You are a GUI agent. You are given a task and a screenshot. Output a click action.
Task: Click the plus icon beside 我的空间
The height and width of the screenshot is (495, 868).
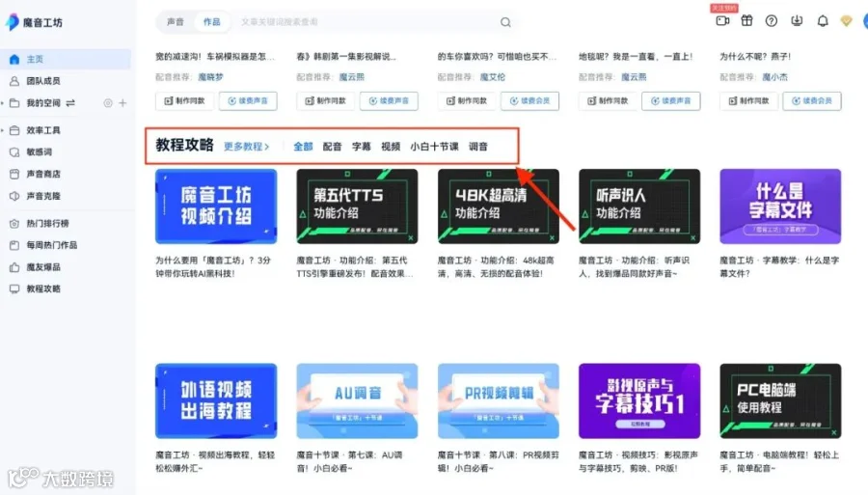[122, 103]
